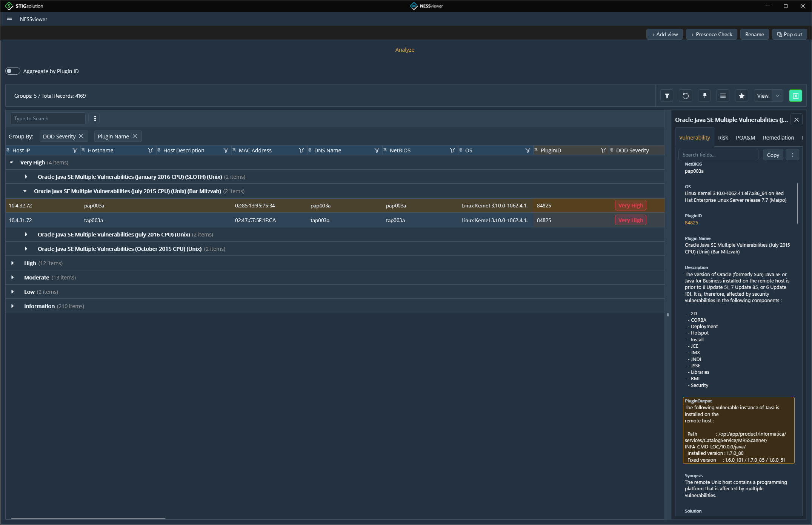Expand the Moderate severity group
Screen dimensions: 812x525
12,277
